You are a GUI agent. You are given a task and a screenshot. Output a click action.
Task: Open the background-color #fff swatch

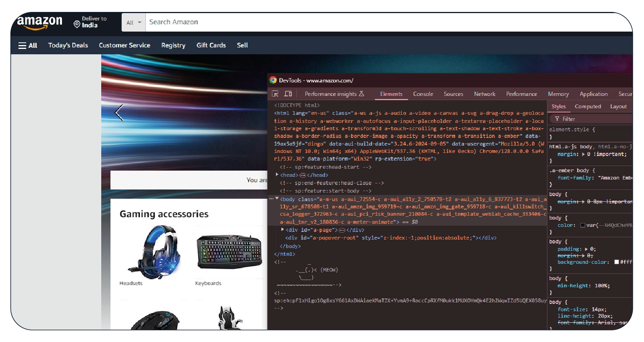coord(617,262)
